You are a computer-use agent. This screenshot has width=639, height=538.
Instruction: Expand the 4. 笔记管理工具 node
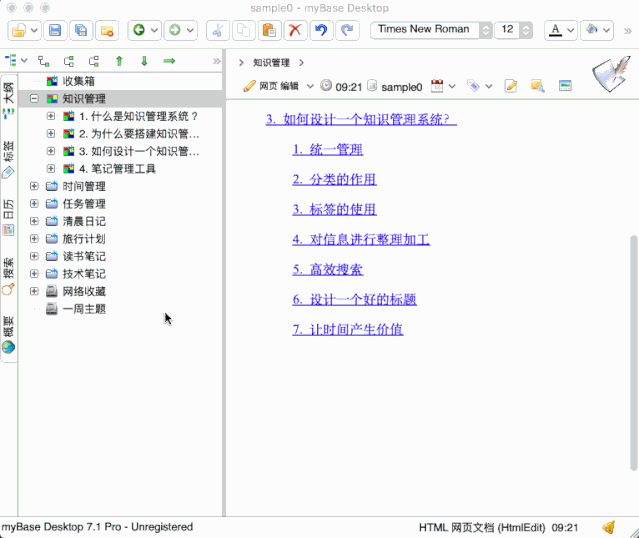click(51, 168)
